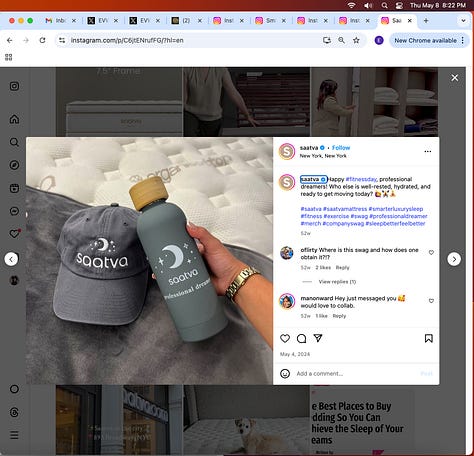The height and width of the screenshot is (456, 474).
Task: Reply to ofilrty's comment
Action: [x=342, y=268]
